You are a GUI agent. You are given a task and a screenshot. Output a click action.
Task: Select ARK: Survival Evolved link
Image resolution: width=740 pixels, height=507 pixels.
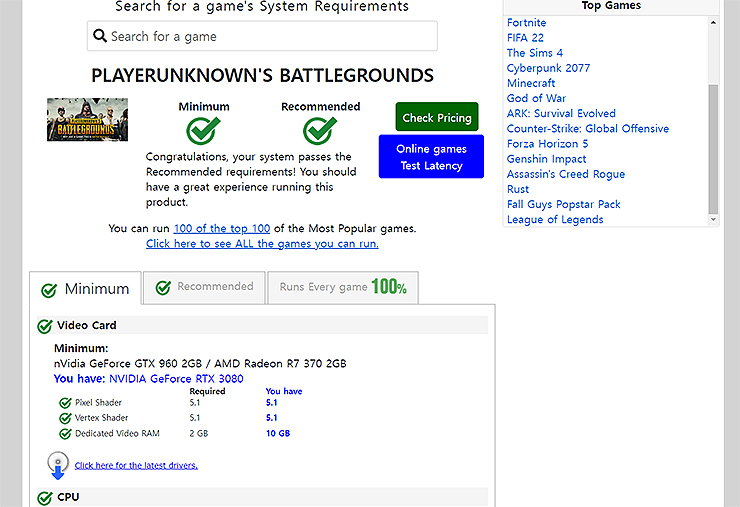pyautogui.click(x=561, y=113)
